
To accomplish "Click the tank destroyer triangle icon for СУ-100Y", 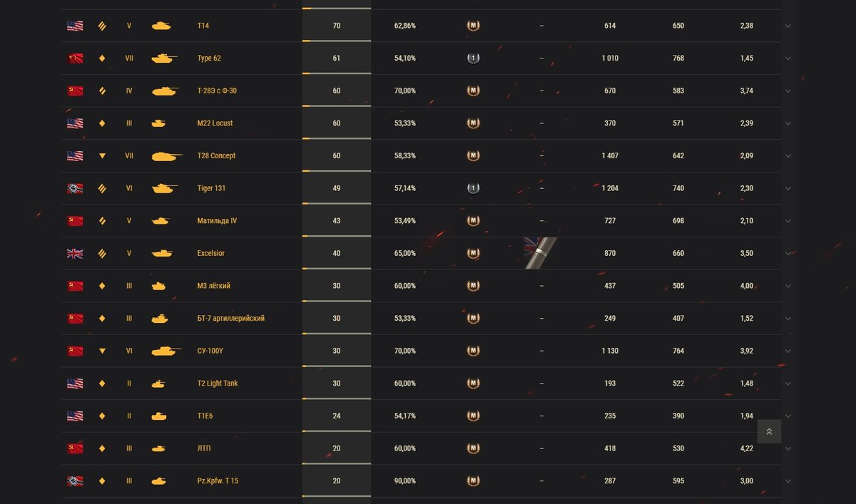I will (102, 351).
